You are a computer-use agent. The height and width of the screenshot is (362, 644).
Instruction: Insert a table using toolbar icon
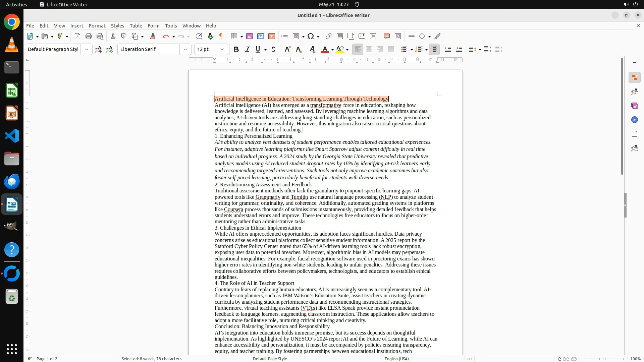pyautogui.click(x=234, y=36)
